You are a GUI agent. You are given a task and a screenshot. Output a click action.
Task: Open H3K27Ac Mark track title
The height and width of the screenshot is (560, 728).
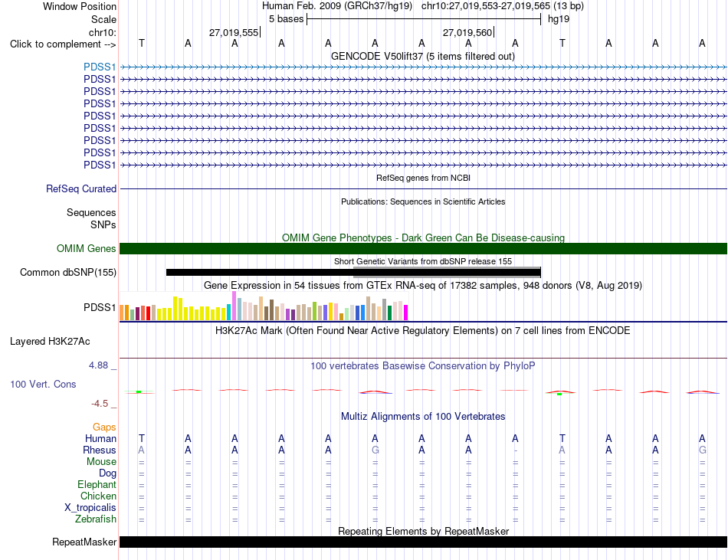point(422,330)
